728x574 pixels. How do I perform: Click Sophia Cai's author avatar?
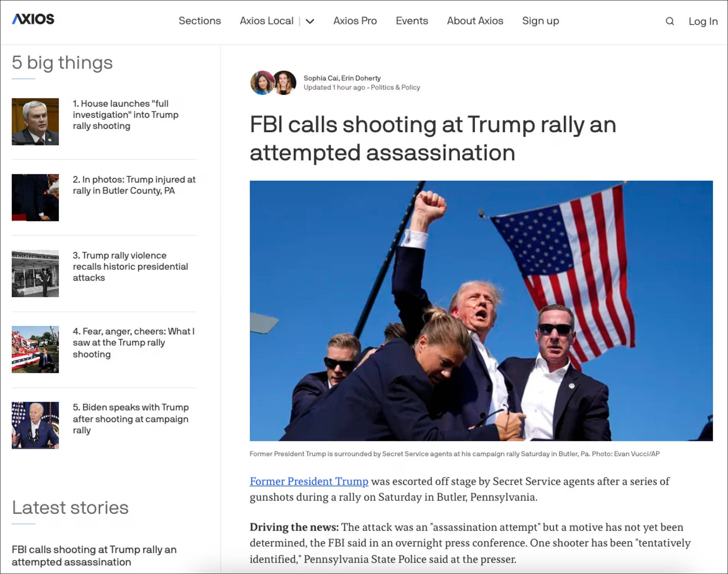click(261, 82)
